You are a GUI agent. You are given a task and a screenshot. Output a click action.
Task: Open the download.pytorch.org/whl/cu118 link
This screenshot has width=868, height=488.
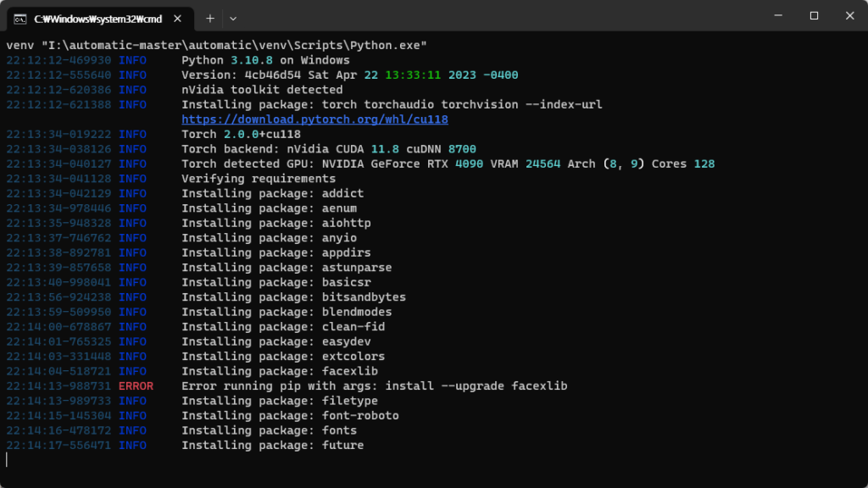click(314, 119)
